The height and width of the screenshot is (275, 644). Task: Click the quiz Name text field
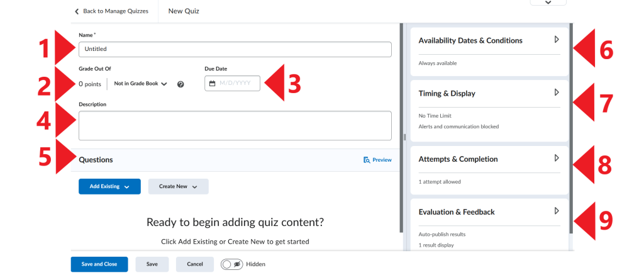[x=235, y=49]
